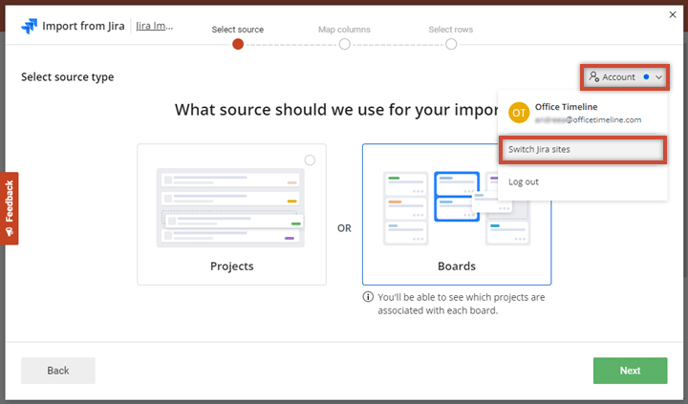Click the Account user icon
This screenshot has width=688, height=404.
(x=594, y=77)
